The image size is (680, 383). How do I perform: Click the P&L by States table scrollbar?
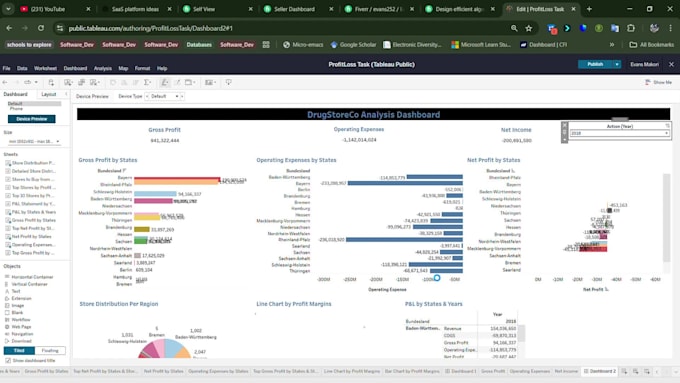coord(522,334)
